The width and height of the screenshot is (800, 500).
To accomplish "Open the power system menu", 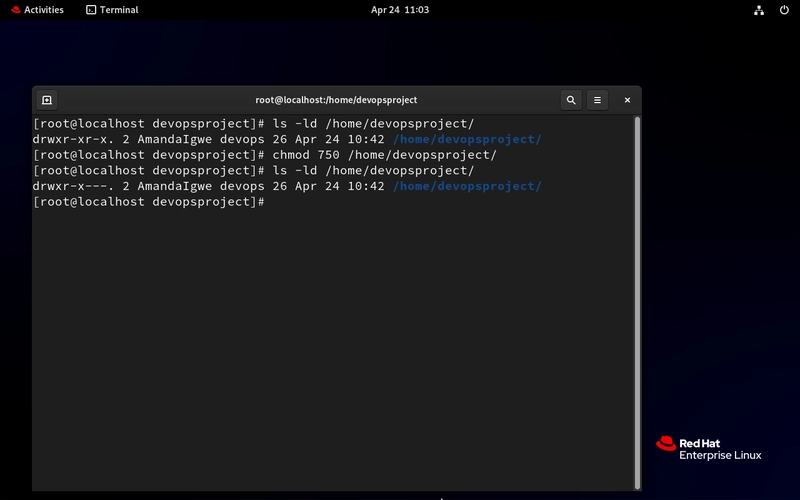I will pyautogui.click(x=784, y=10).
